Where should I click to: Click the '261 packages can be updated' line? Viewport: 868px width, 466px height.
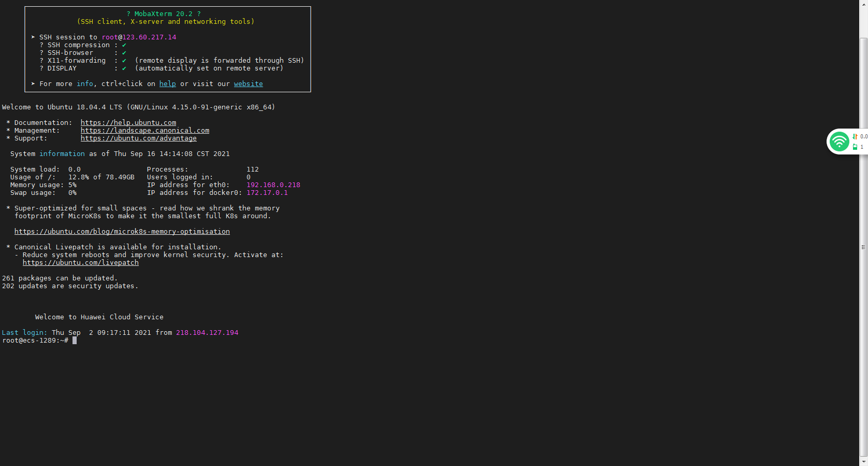[x=60, y=278]
